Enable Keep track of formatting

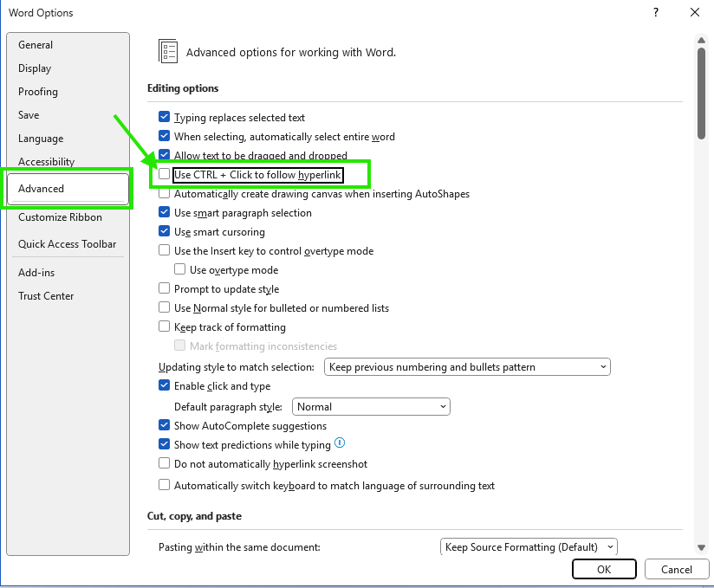[x=164, y=326]
